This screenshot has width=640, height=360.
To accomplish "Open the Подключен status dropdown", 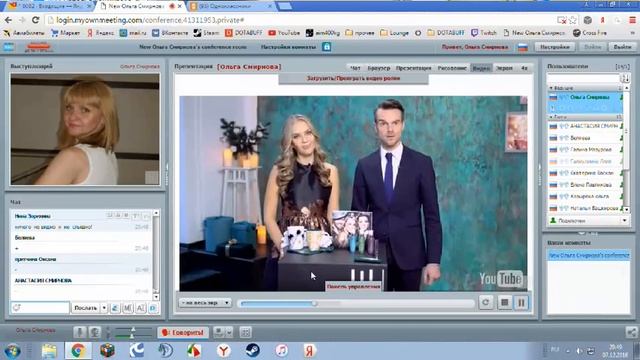I will 624,220.
